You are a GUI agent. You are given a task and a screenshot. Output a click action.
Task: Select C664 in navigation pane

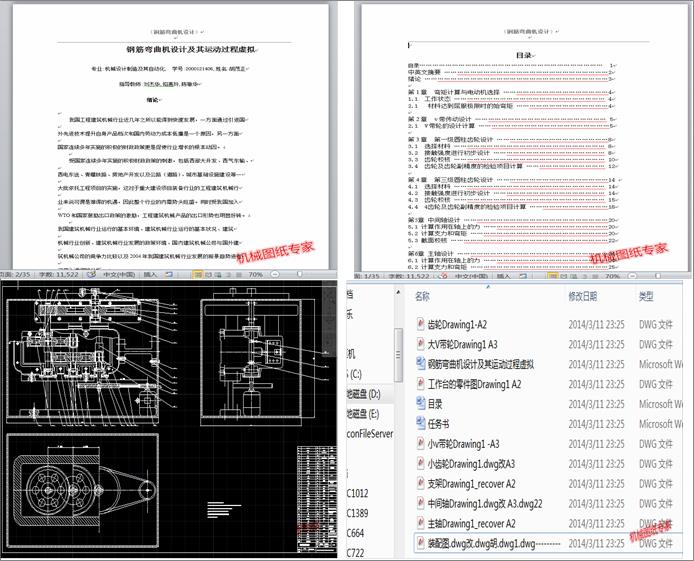[x=355, y=533]
